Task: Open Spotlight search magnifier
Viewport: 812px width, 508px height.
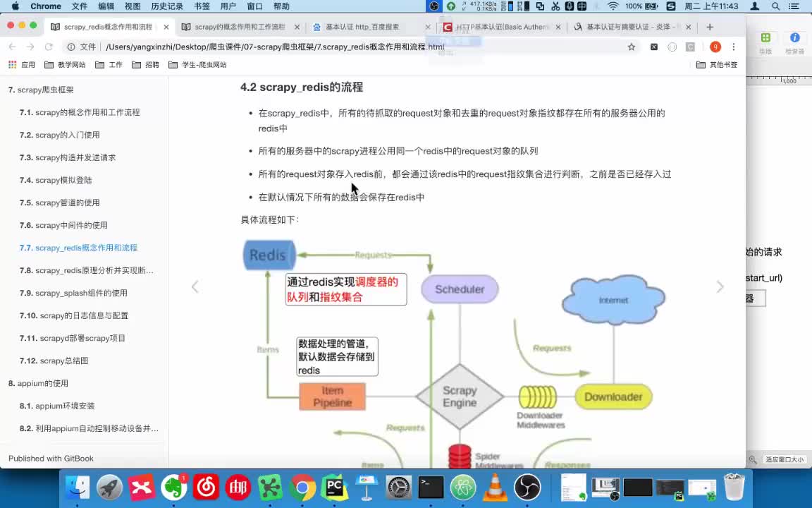Action: point(775,6)
